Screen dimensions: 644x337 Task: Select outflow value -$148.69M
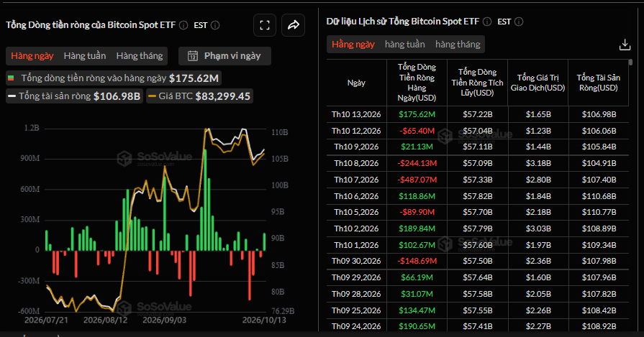pos(417,261)
